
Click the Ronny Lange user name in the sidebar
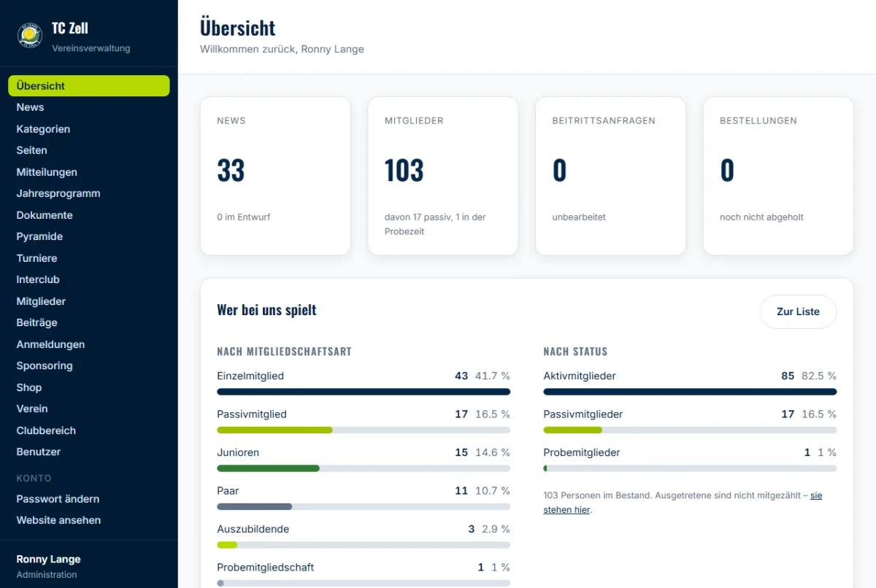(49, 559)
